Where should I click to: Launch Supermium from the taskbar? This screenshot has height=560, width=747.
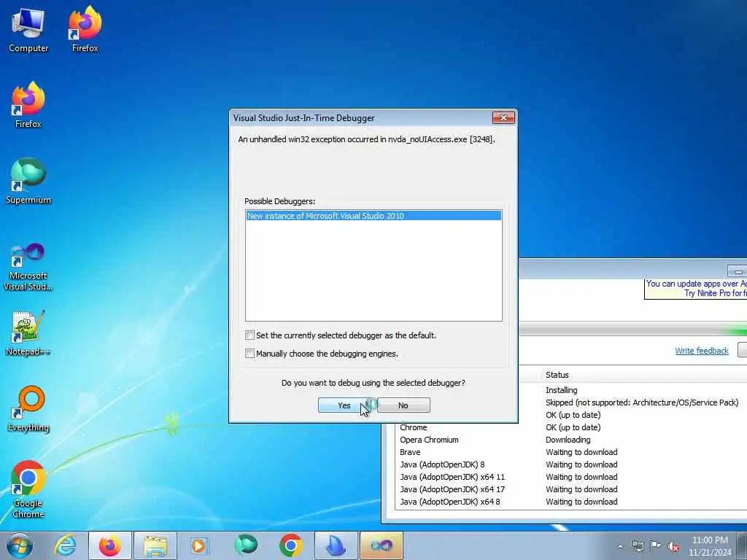[245, 545]
